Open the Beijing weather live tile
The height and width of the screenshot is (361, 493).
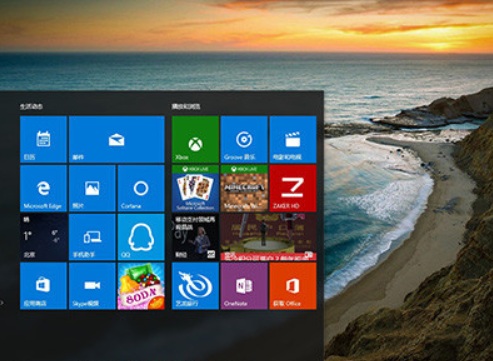43,237
